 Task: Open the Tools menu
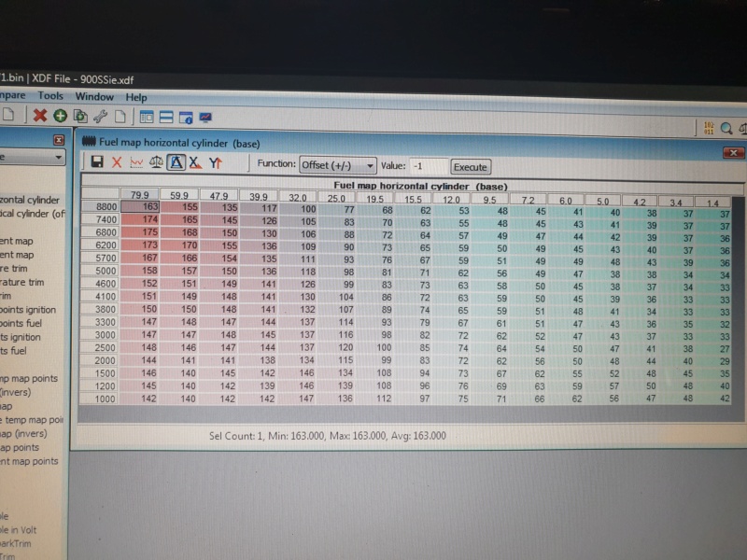(x=50, y=96)
